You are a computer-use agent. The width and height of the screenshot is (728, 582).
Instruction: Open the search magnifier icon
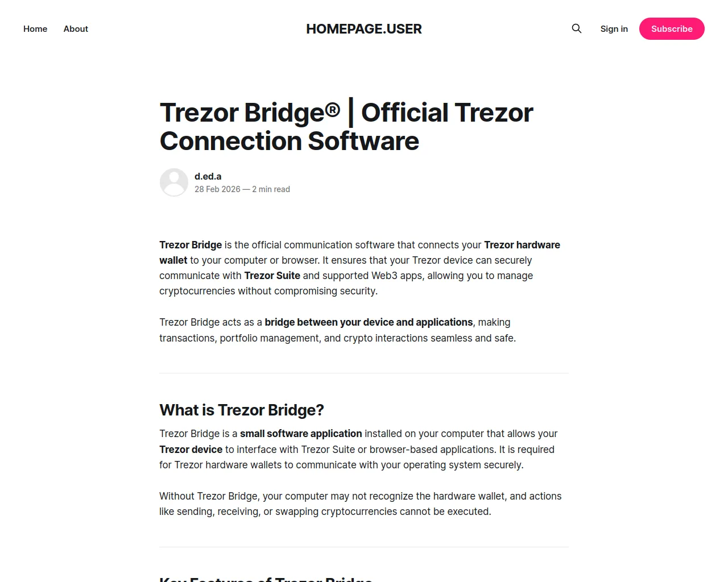[577, 28]
